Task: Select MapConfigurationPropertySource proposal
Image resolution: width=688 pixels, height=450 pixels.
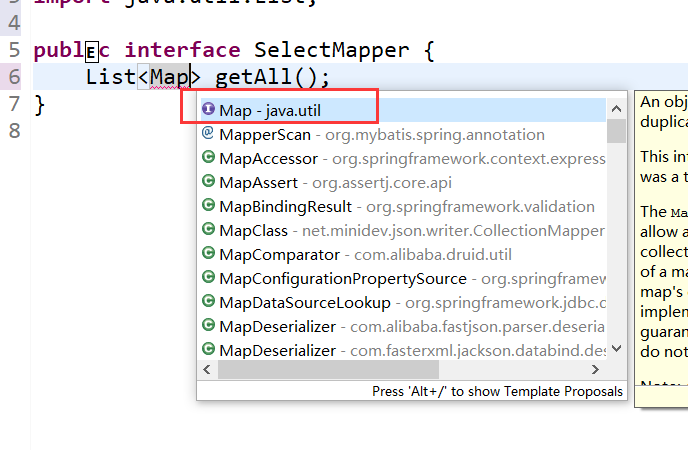Action: pyautogui.click(x=403, y=279)
